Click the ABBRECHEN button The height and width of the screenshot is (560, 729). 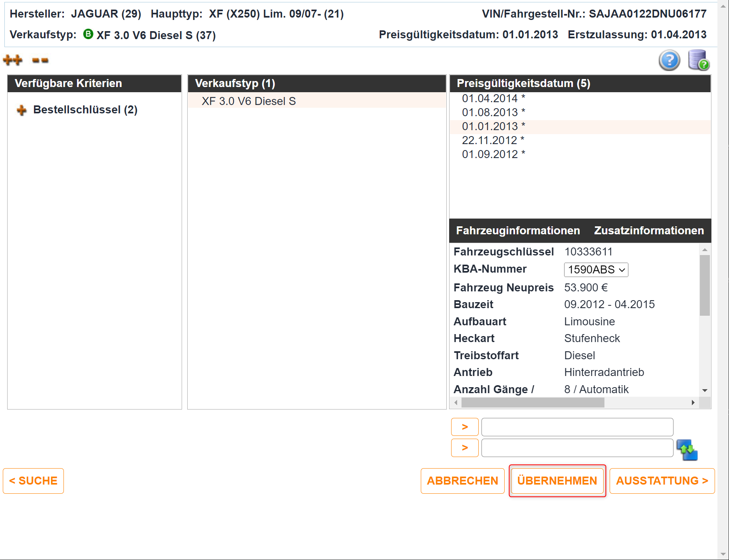pos(462,481)
